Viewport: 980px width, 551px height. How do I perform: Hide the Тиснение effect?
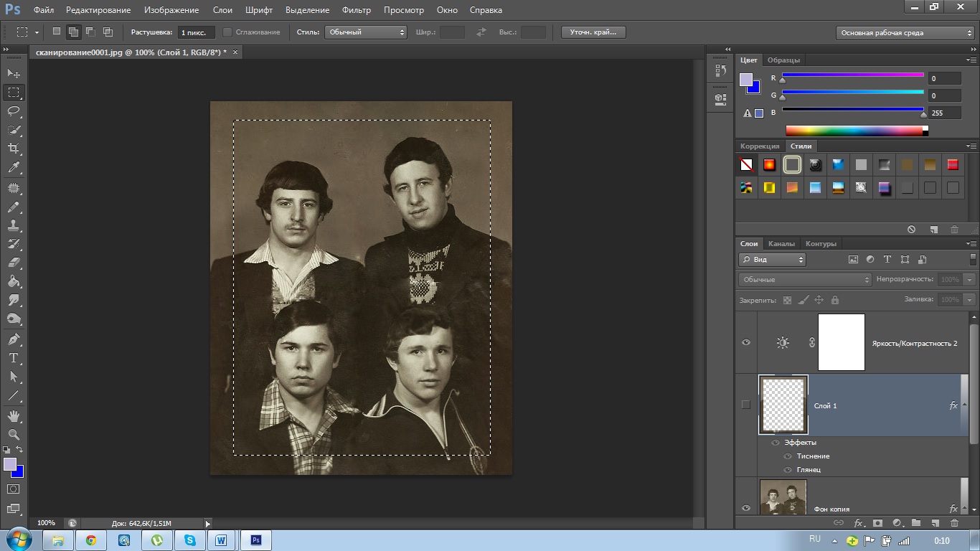click(788, 456)
